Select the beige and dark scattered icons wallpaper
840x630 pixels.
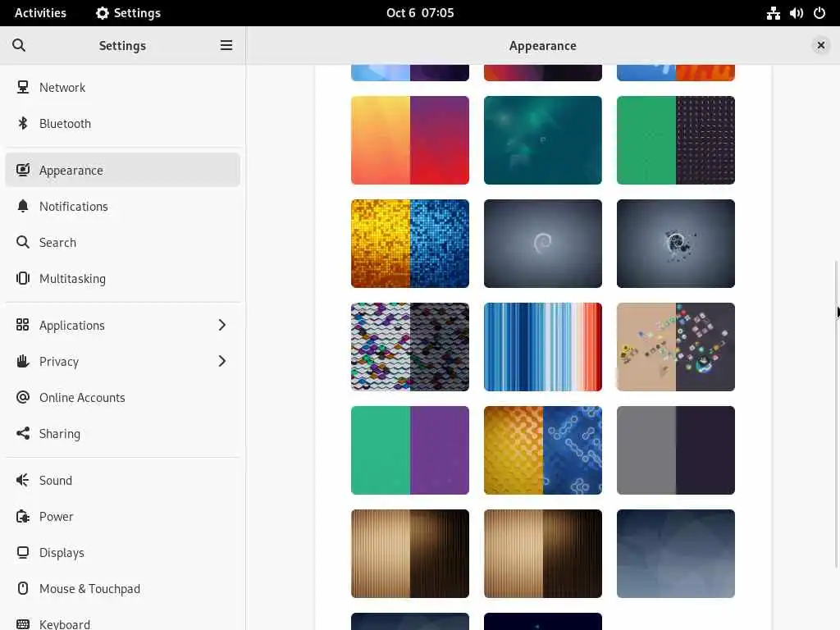(676, 347)
